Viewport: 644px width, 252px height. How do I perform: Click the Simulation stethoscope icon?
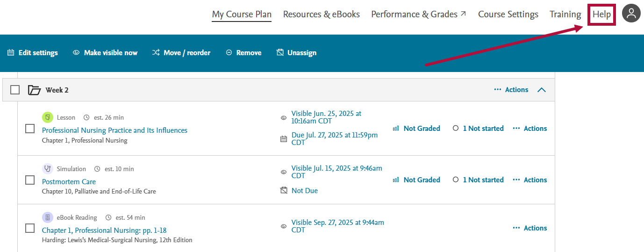(48, 169)
